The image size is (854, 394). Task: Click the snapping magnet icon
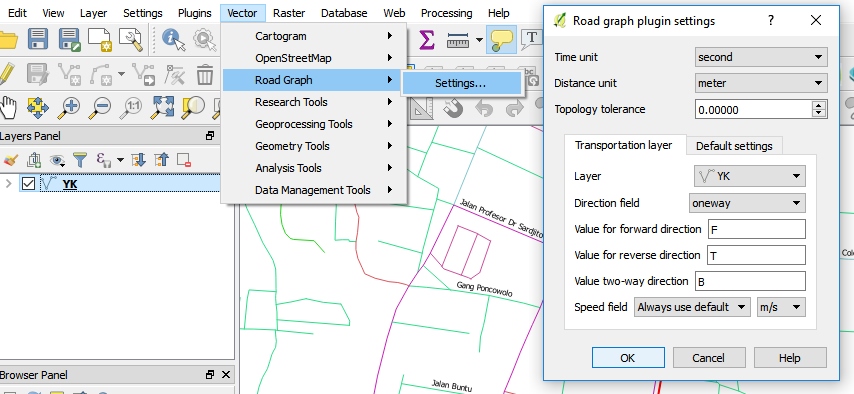(x=453, y=108)
